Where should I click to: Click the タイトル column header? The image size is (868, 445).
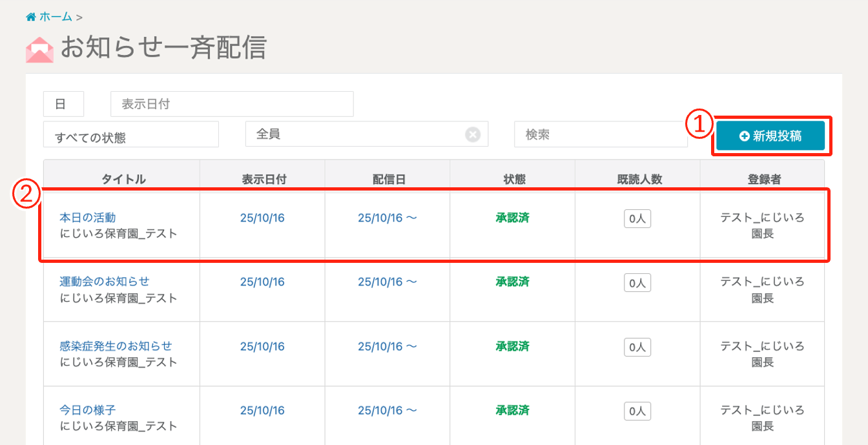(123, 180)
